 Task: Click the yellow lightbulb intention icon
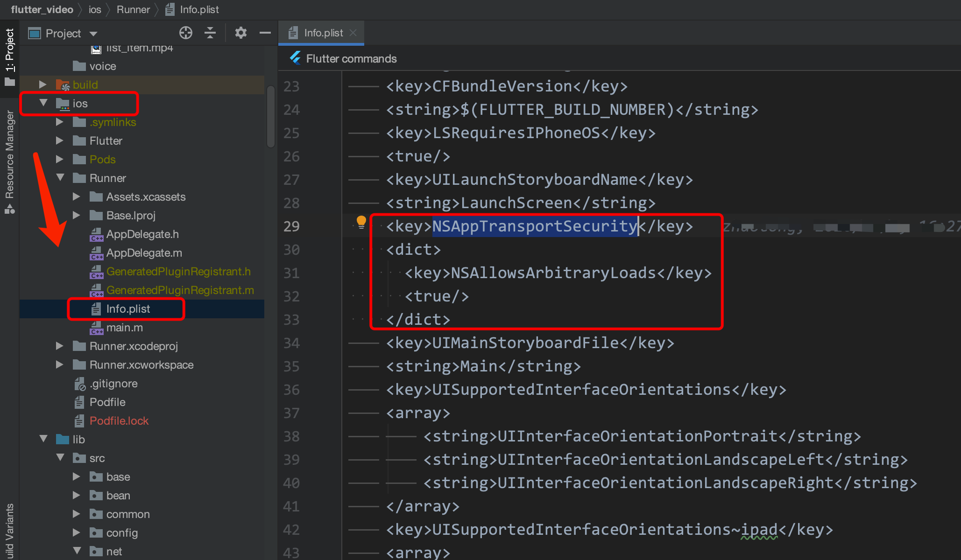point(361,222)
